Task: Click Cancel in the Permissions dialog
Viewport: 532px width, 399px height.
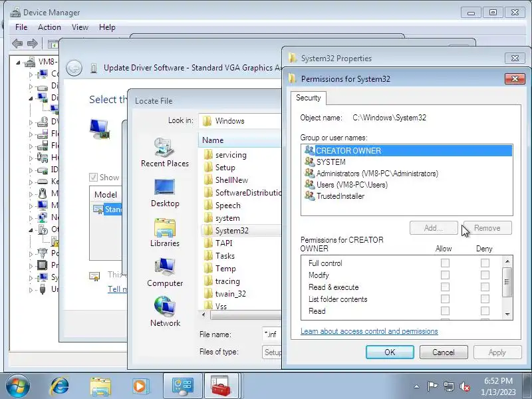Action: point(444,352)
